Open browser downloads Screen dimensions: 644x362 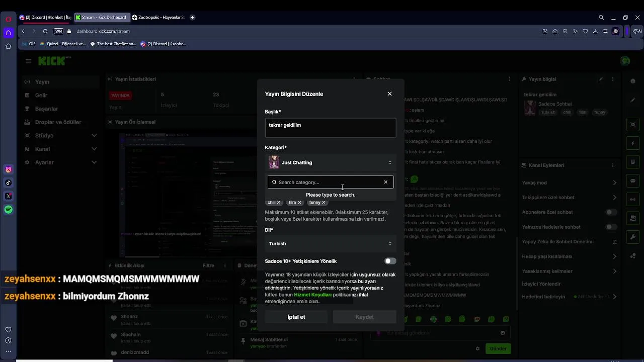pos(595,31)
